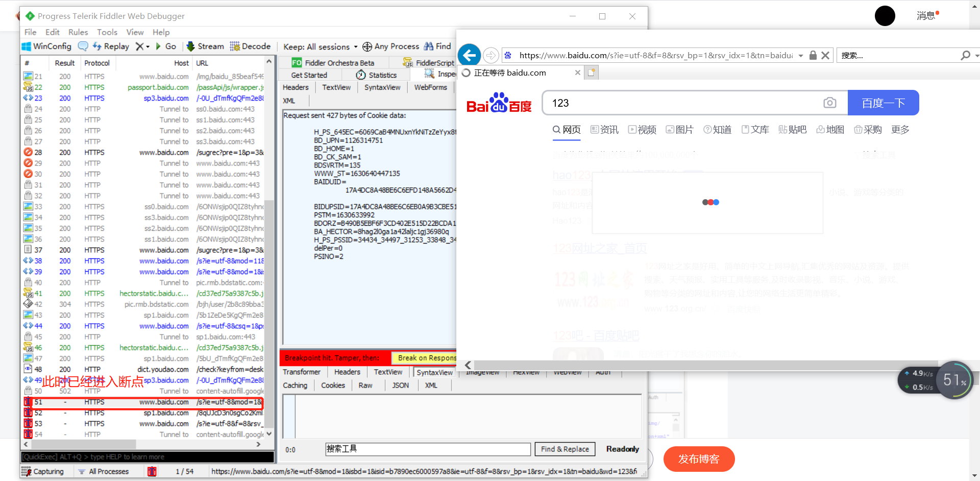Click the browser back navigation arrow

tap(469, 55)
